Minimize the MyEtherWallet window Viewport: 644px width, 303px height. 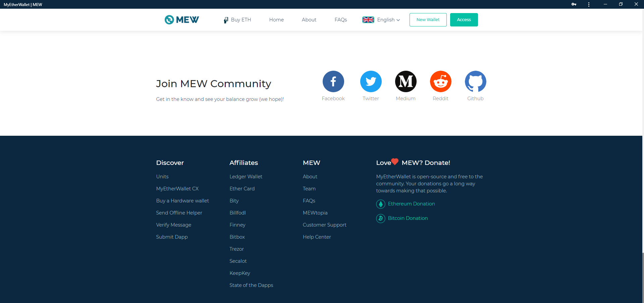tap(605, 4)
